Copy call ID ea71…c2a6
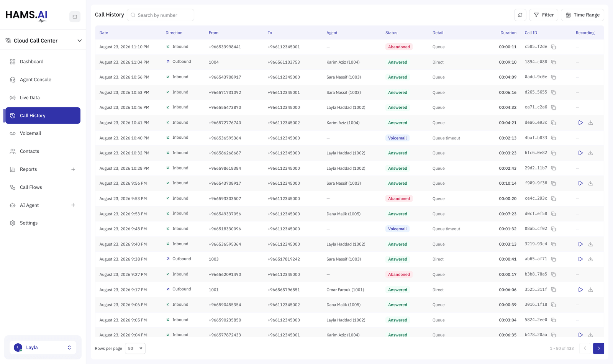613x364 pixels. click(554, 107)
